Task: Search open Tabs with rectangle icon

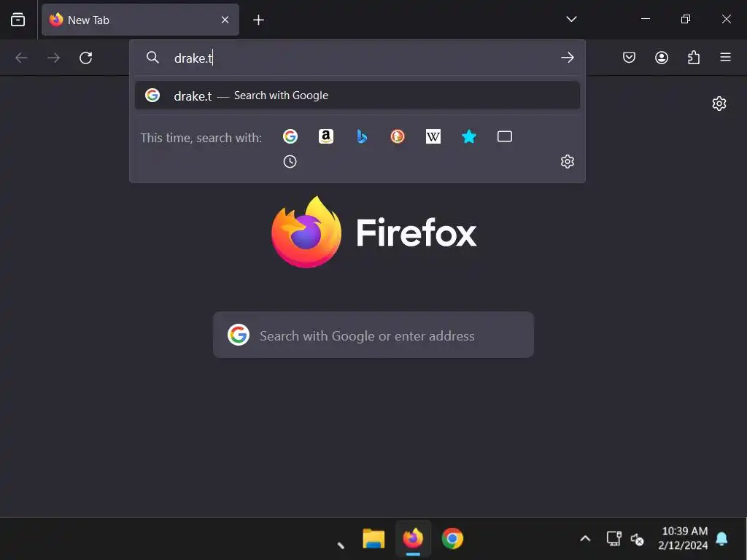Action: click(505, 136)
